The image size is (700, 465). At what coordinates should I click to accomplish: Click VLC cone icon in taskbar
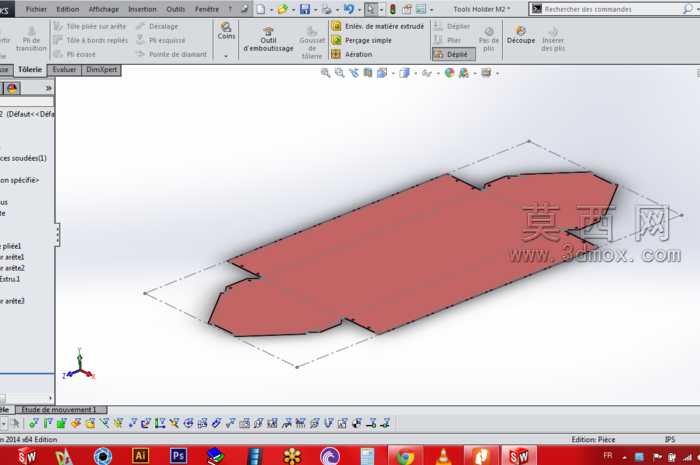(x=443, y=456)
